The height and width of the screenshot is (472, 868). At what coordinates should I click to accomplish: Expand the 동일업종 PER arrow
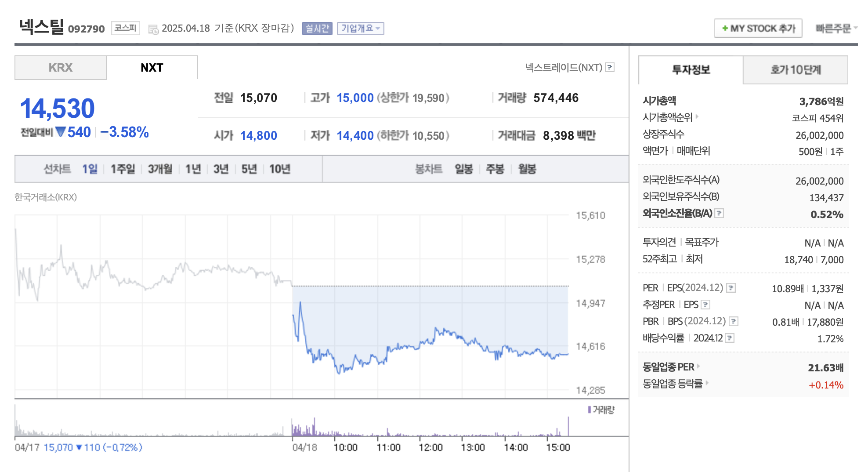click(698, 367)
